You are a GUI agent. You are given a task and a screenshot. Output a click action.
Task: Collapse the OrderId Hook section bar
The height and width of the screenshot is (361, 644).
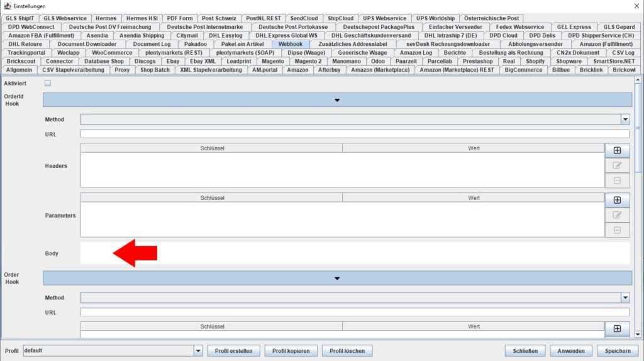[x=337, y=100]
